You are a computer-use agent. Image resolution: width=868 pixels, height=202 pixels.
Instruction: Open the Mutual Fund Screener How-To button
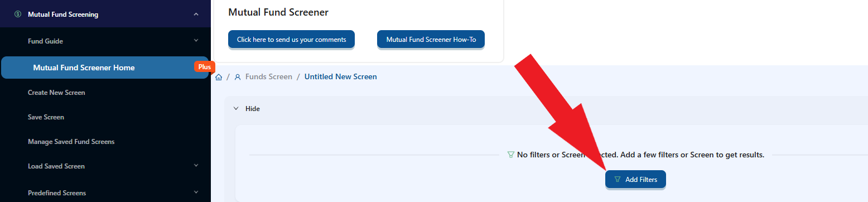pyautogui.click(x=431, y=40)
